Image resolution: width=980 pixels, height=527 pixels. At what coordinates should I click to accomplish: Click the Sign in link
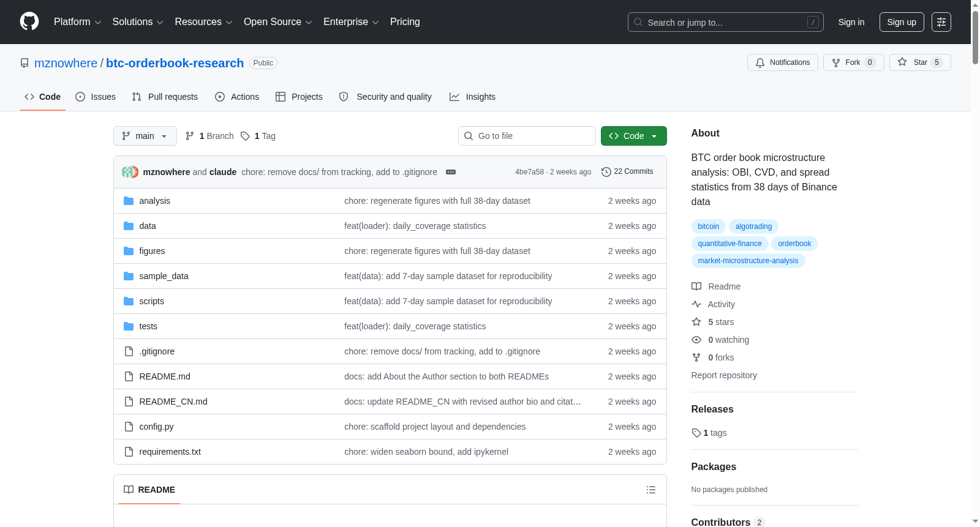[851, 22]
